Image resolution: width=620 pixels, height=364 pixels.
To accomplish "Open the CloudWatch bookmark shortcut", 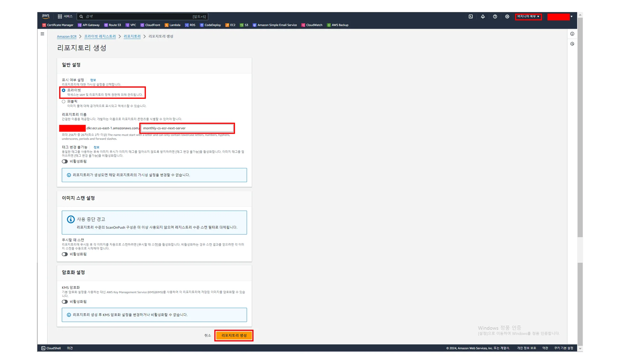I will [312, 25].
